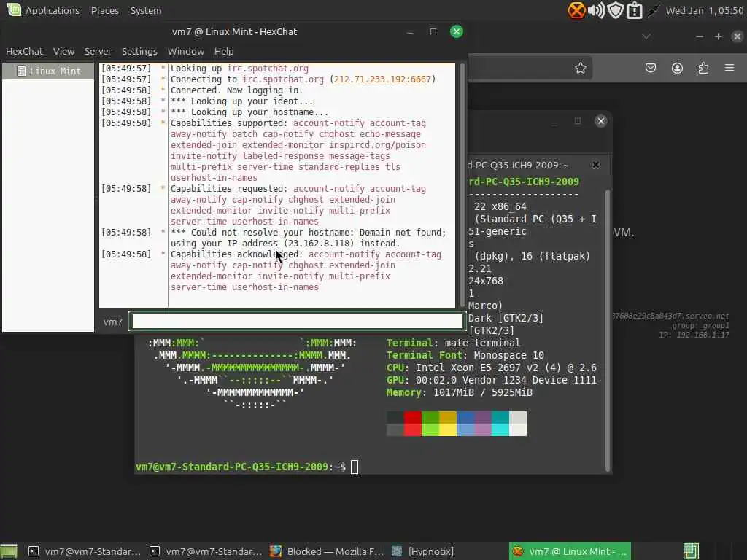Click the HexChat tray icon in top panel
This screenshot has height=560, width=747.
tap(576, 10)
